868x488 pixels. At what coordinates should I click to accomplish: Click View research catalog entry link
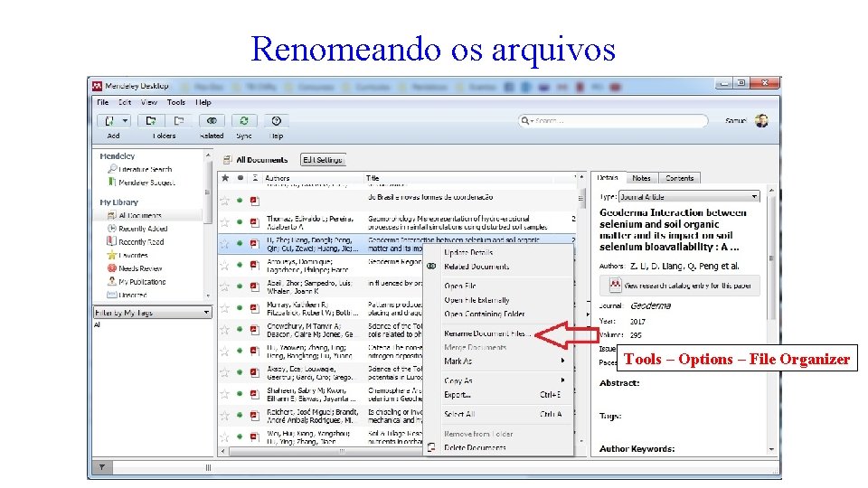pos(680,286)
